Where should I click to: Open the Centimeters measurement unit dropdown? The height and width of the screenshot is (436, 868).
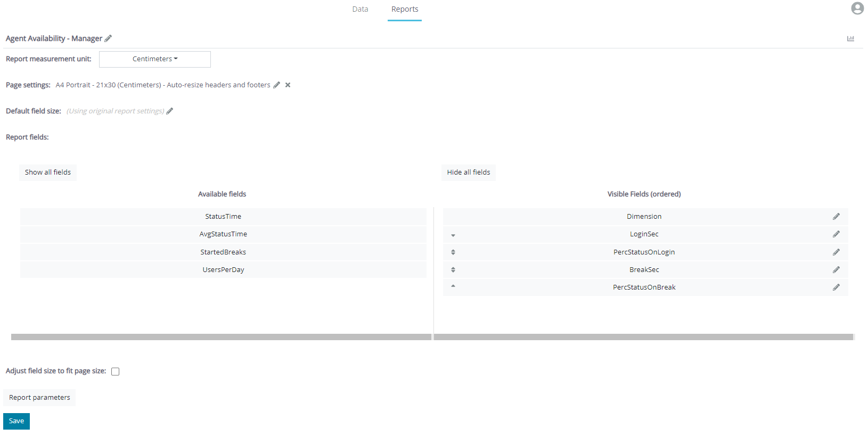coord(155,59)
